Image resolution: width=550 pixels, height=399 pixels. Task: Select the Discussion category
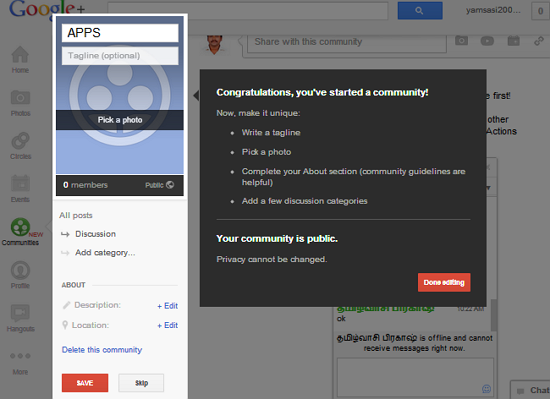point(95,234)
